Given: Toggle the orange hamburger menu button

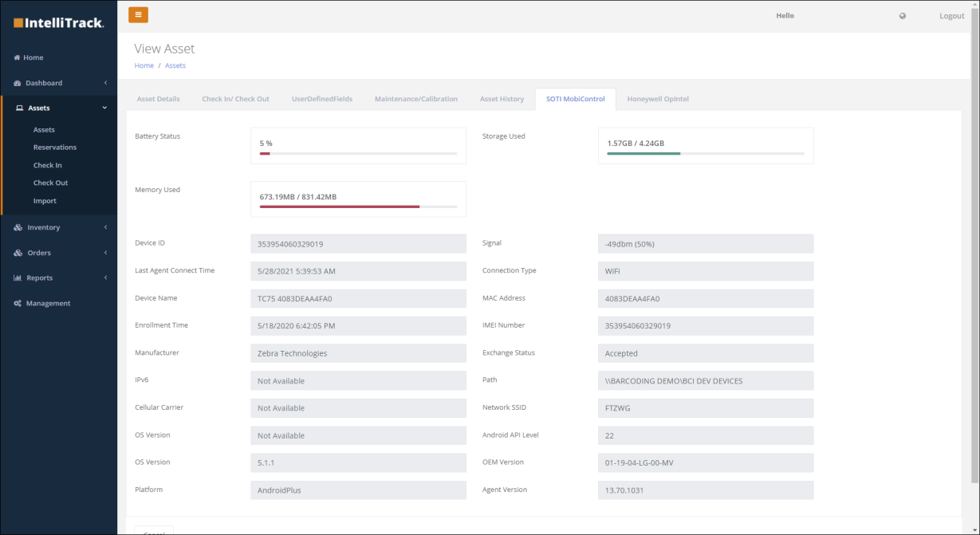Looking at the screenshot, I should [138, 14].
